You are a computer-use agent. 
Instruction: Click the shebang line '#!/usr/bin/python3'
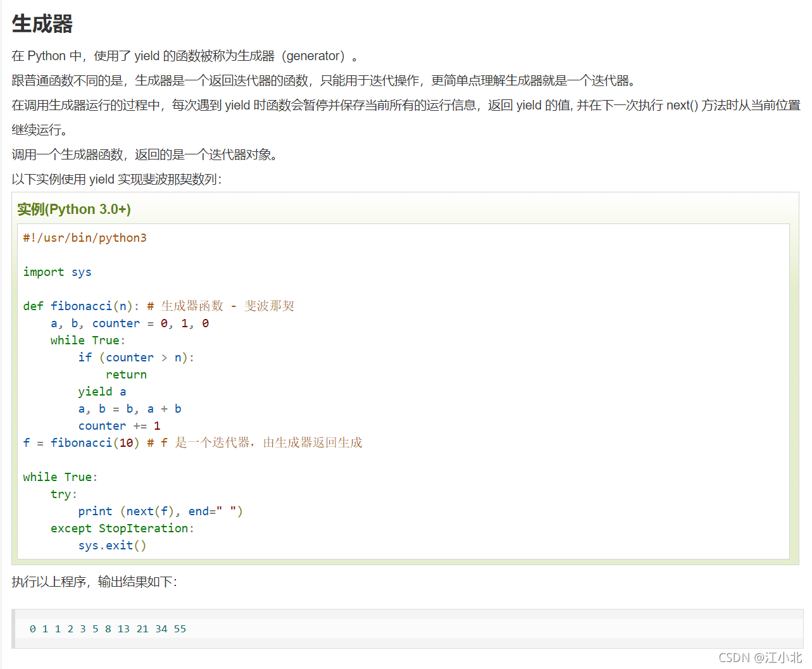[85, 238]
